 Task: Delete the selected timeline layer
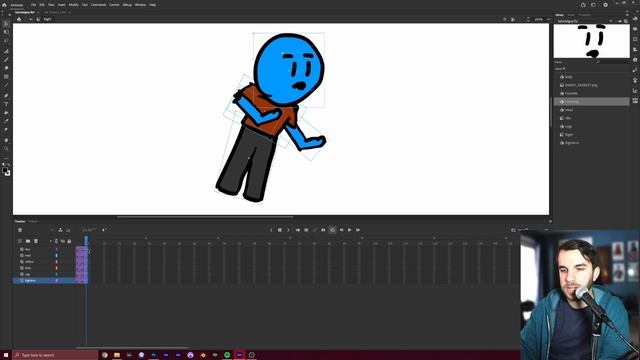click(36, 241)
